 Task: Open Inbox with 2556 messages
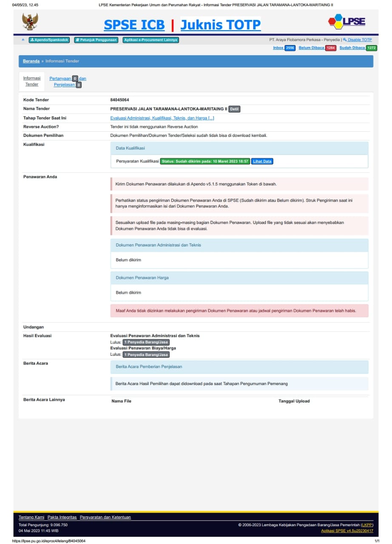278,48
